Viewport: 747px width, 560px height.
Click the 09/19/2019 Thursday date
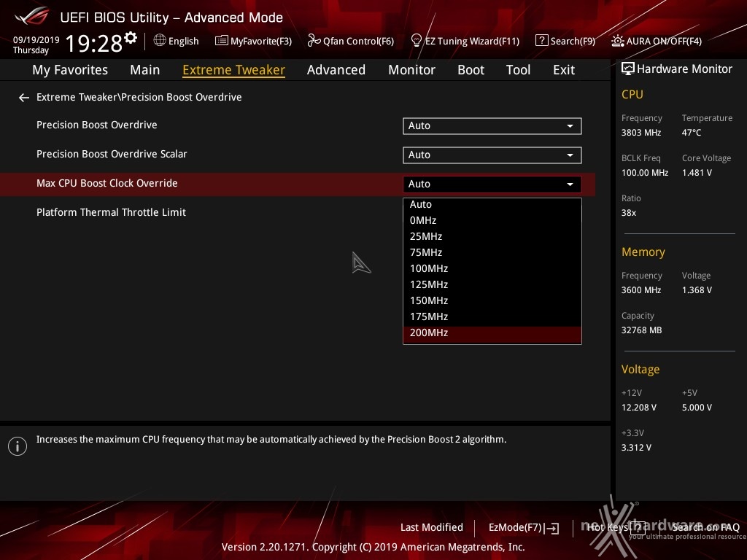click(x=36, y=44)
